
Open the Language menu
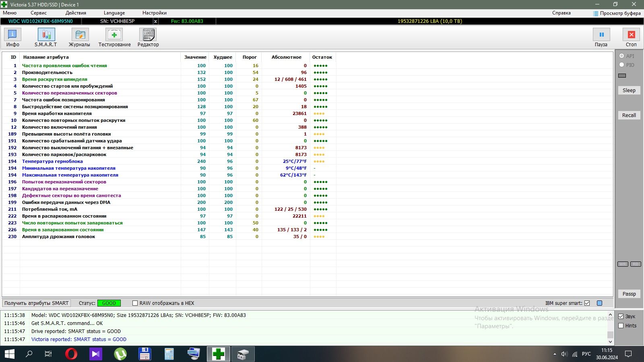[114, 13]
